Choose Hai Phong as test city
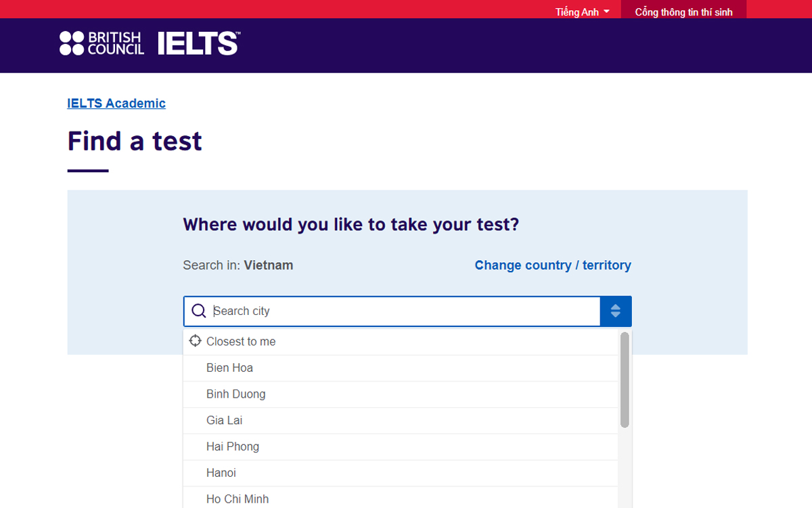 (233, 446)
